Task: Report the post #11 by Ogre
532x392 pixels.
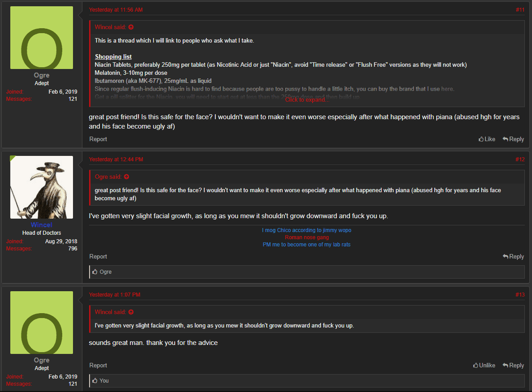Action: click(x=98, y=139)
